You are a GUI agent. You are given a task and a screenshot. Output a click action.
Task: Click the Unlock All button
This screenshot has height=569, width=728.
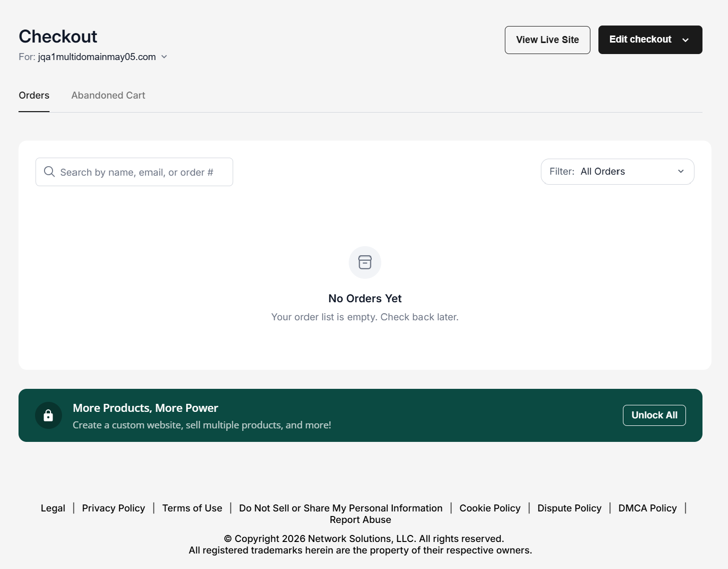(x=654, y=415)
